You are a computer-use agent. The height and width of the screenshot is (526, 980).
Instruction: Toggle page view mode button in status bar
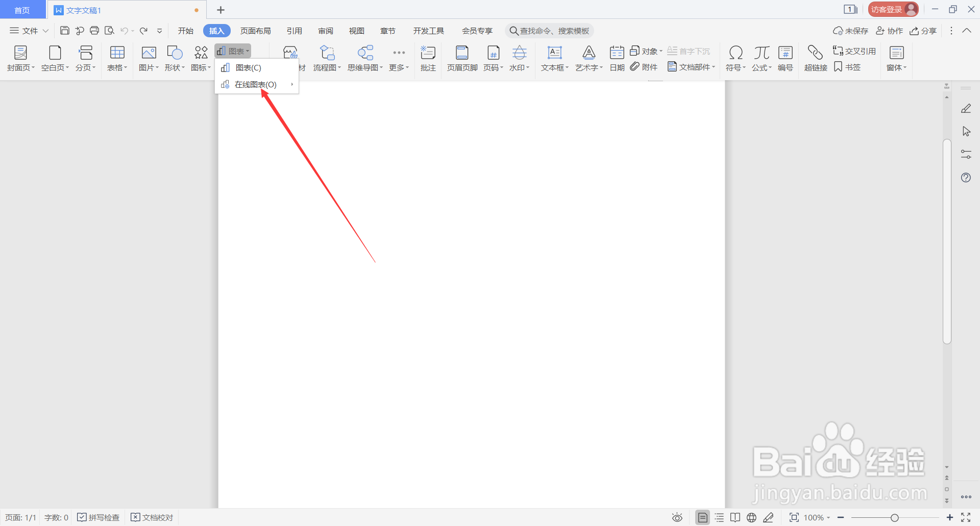tap(703, 517)
